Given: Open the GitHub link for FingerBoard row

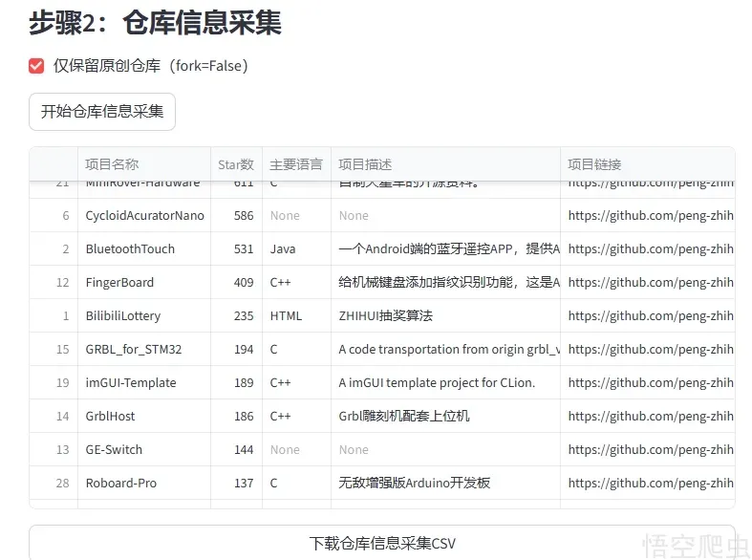Looking at the screenshot, I should coord(648,283).
